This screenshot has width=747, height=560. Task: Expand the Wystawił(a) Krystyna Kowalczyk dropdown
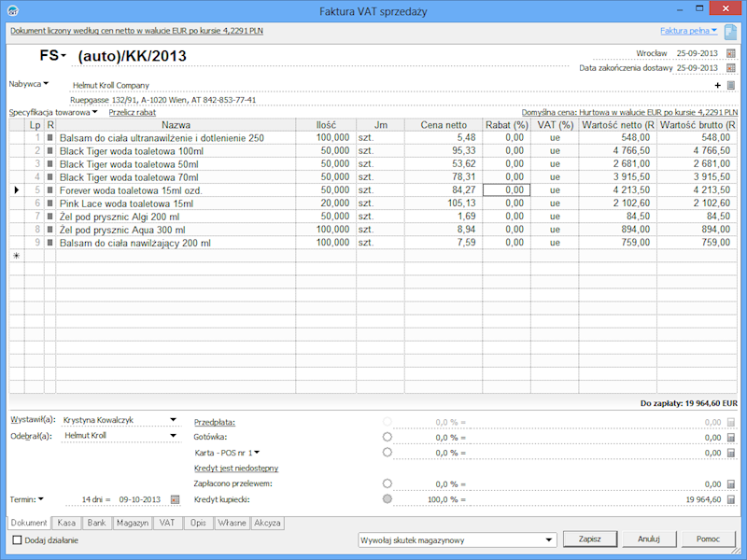tap(174, 420)
